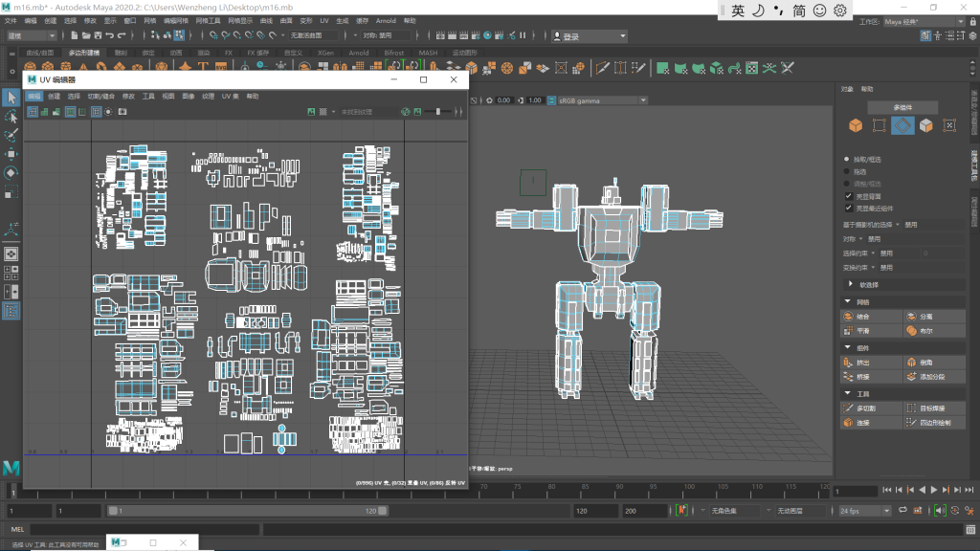Uncheck the 亮显背面 checkbox
This screenshot has height=551, width=980.
(848, 196)
